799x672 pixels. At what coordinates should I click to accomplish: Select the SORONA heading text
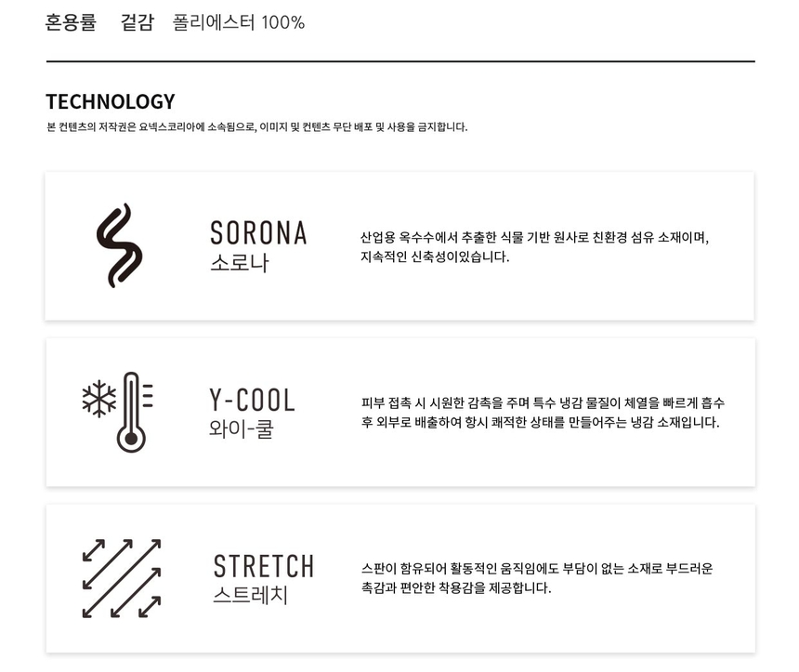tap(258, 232)
